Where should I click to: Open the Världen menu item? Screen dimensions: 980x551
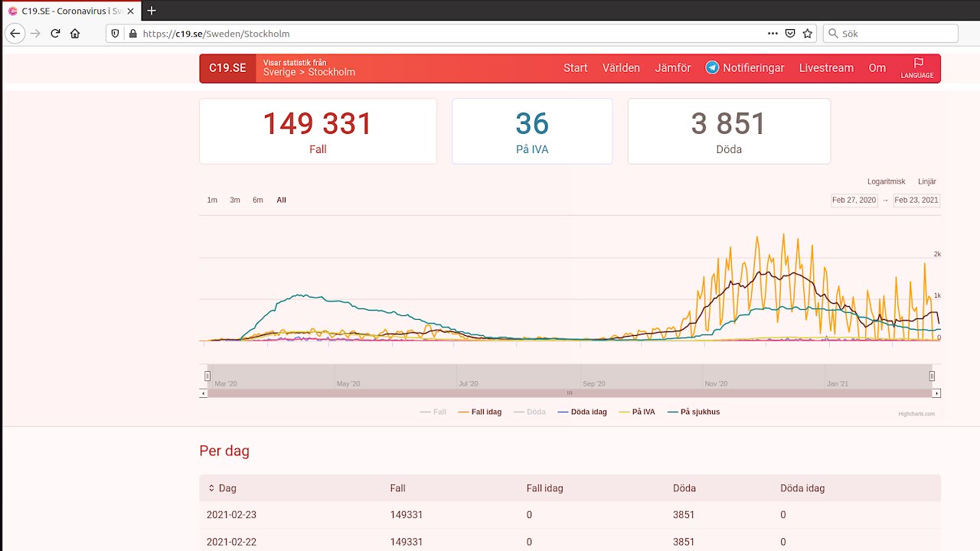[621, 68]
